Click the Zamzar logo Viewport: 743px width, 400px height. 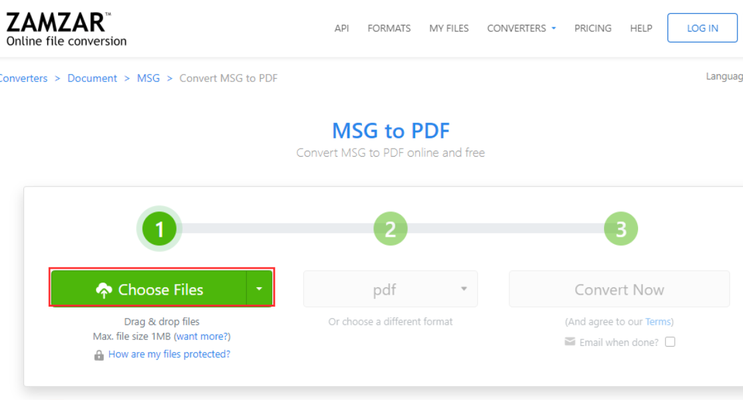(66, 29)
